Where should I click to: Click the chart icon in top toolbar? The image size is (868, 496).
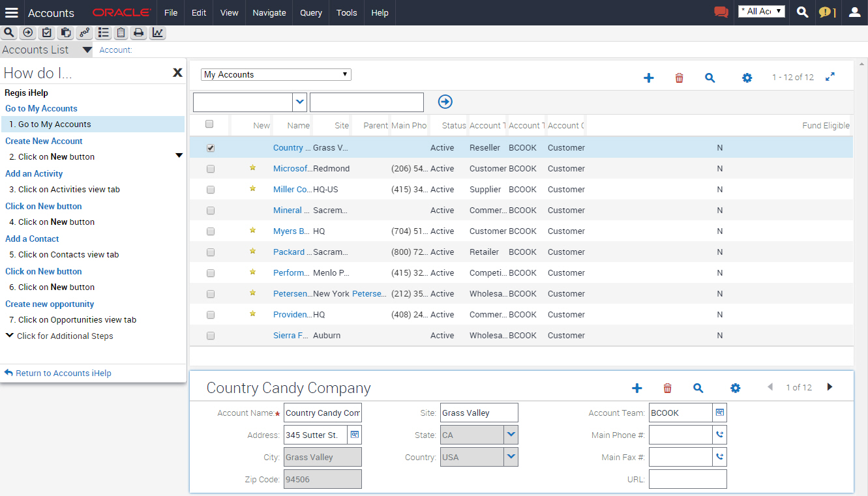coord(158,33)
